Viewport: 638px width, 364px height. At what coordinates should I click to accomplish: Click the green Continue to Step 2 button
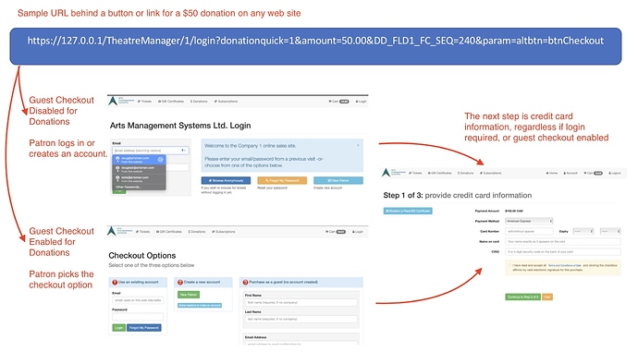coord(522,297)
